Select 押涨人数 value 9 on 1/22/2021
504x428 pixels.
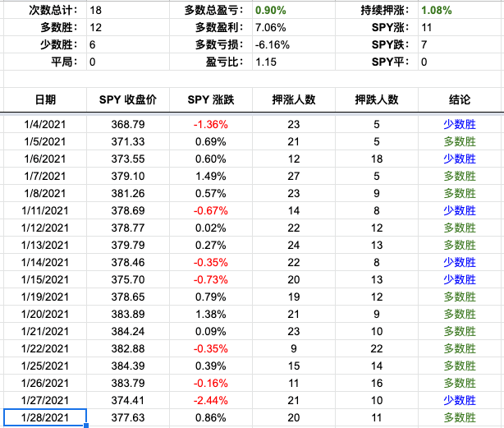tap(294, 348)
